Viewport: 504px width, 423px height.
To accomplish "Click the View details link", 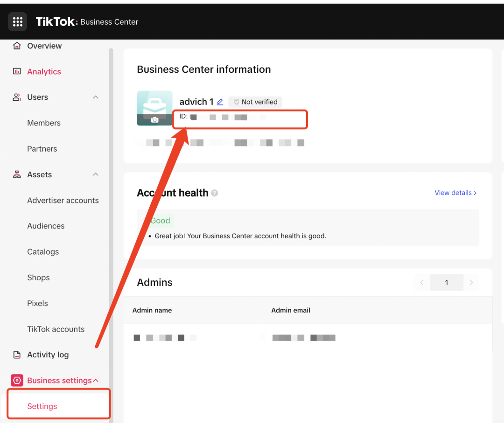I will pyautogui.click(x=455, y=193).
